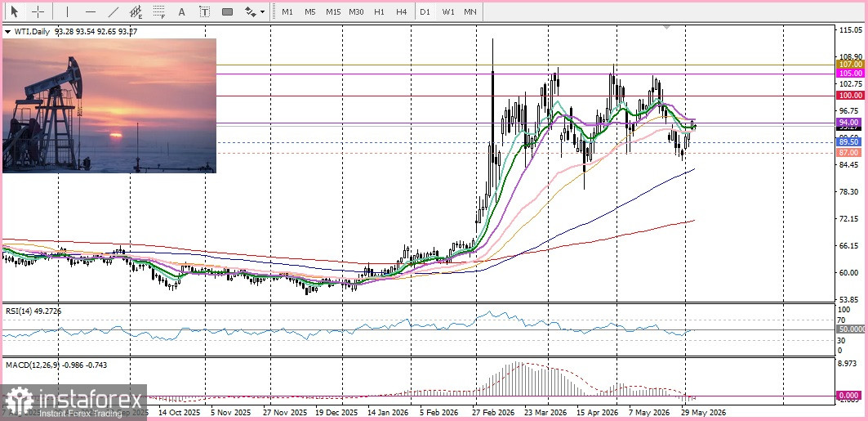Pick the equidistant channel tool
This screenshot has width=868, height=421.
(136, 11)
